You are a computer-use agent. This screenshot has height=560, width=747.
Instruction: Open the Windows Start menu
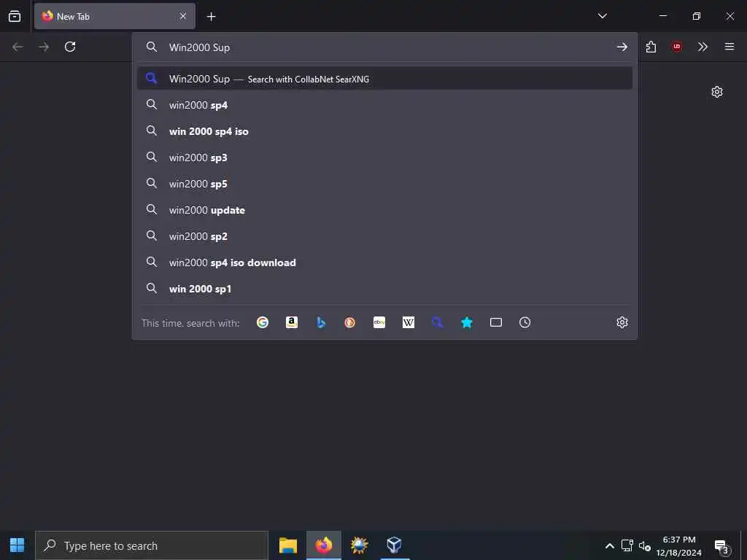(18, 545)
